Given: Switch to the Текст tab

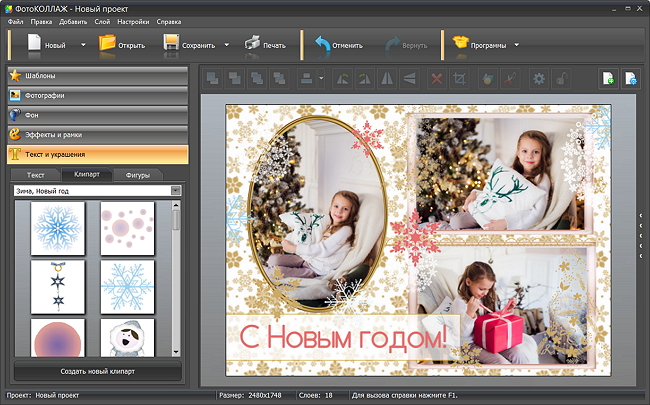Looking at the screenshot, I should coord(36,175).
